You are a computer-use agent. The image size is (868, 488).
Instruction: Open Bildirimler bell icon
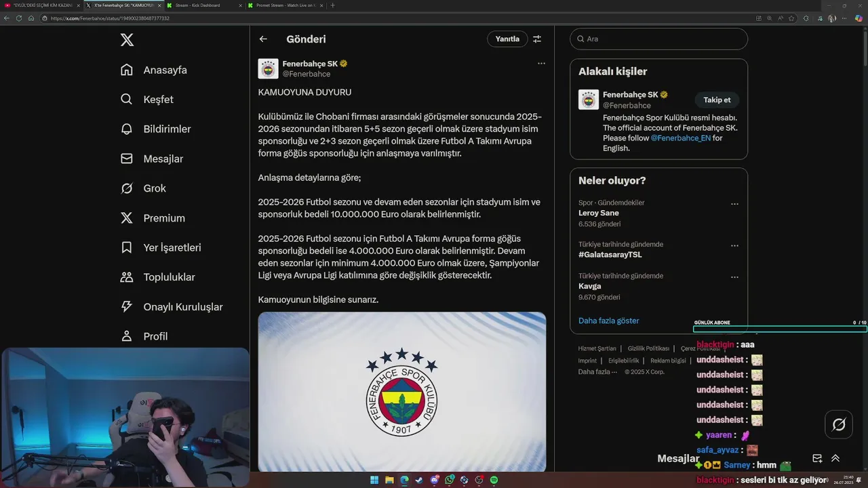click(x=126, y=129)
